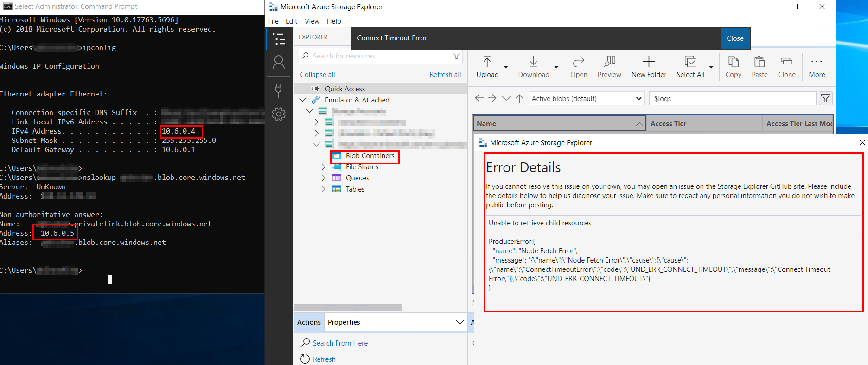Click the Access Tier Last Modified column header
The image size is (868, 365).
pos(798,123)
